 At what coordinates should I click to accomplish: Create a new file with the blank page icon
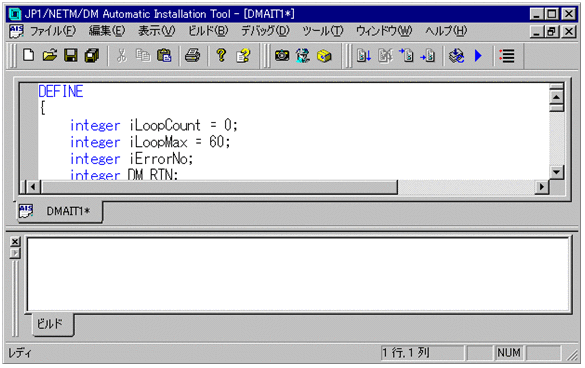tap(28, 56)
